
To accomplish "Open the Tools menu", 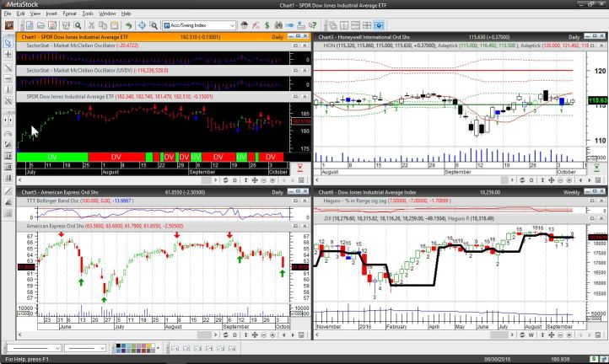I will 88,13.
